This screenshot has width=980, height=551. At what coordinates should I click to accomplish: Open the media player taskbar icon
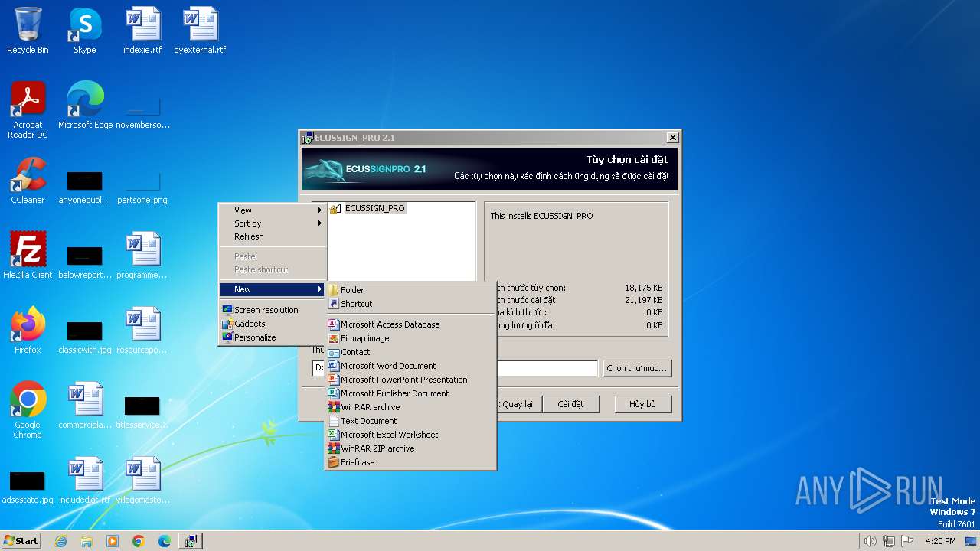coord(113,541)
